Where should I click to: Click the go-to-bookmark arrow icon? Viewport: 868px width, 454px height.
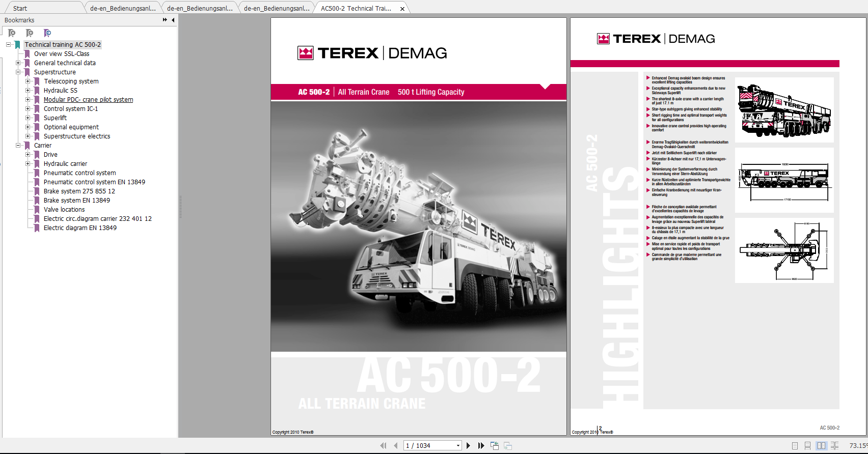47,33
